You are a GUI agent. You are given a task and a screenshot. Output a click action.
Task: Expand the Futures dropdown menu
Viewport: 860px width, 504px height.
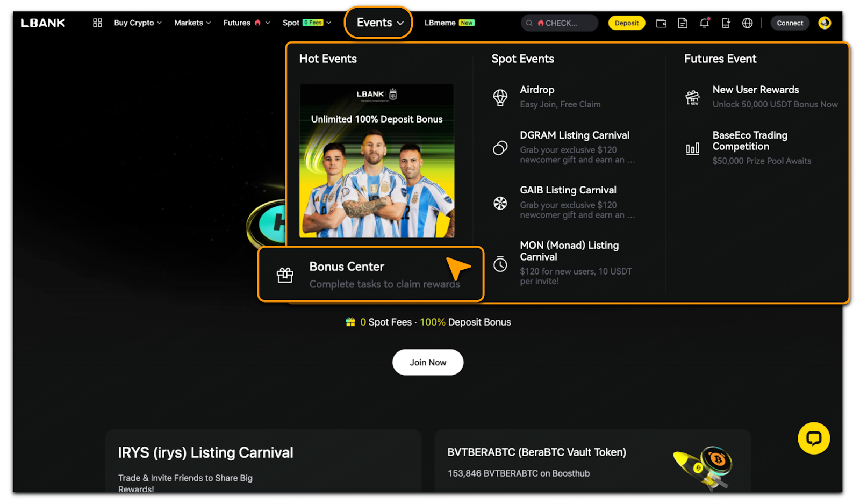pyautogui.click(x=246, y=23)
